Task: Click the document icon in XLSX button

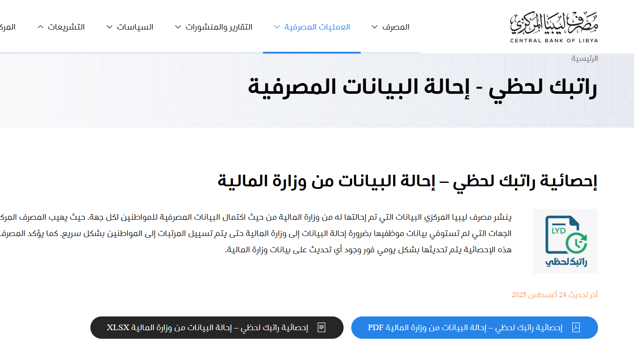Action: tap(321, 328)
